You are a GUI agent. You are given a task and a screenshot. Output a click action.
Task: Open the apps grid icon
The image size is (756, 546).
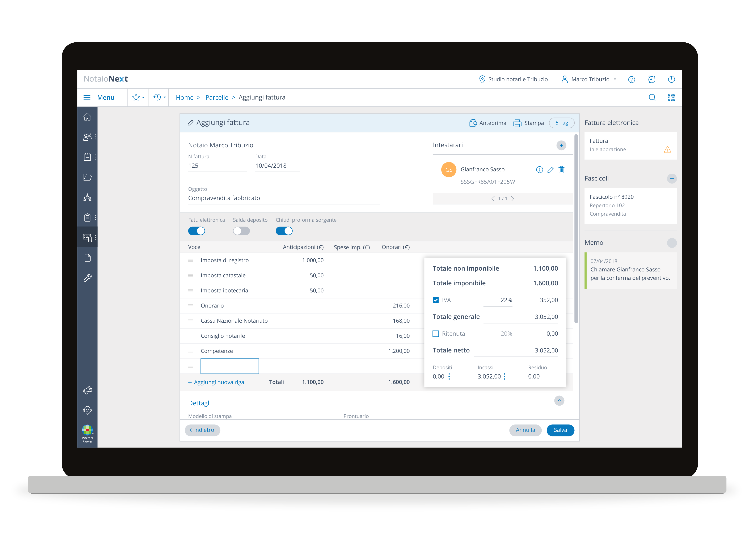(x=671, y=97)
